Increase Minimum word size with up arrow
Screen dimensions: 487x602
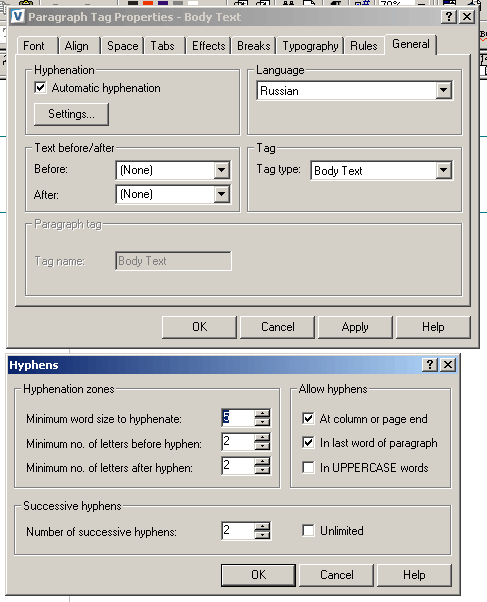[x=262, y=414]
